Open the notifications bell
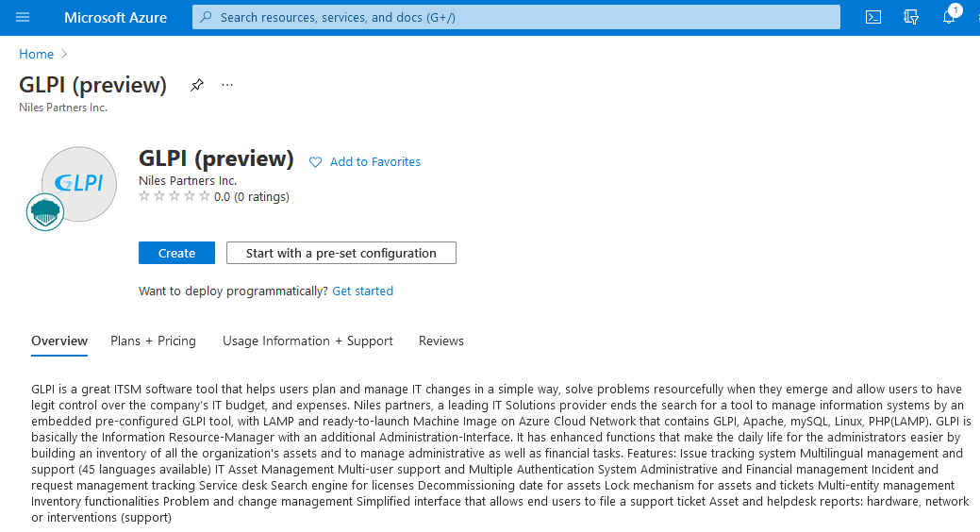The height and width of the screenshot is (532, 980). (949, 17)
